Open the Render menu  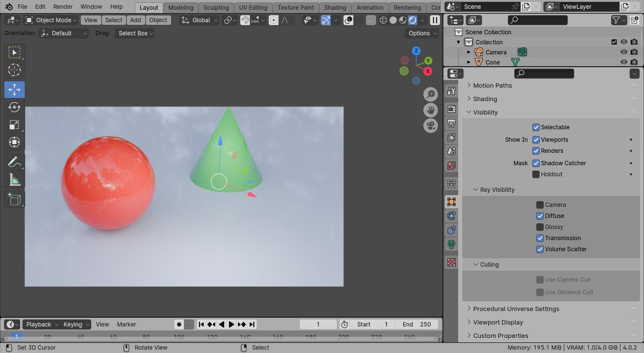click(x=63, y=7)
